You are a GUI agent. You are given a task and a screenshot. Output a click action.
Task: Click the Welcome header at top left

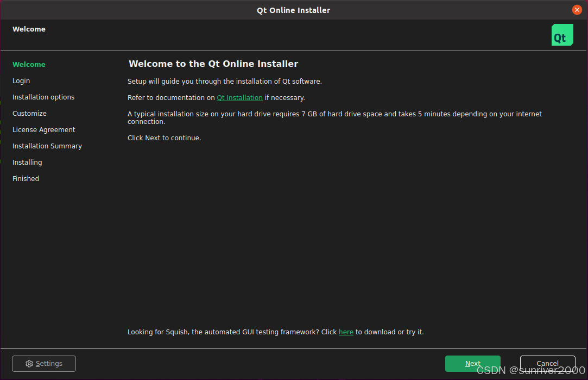click(x=29, y=29)
